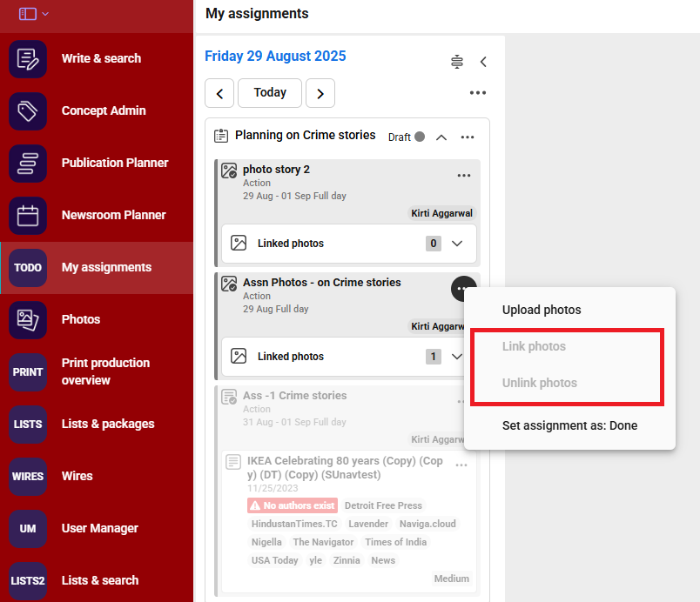
Task: Collapse the My assignments panel arrow
Action: click(483, 62)
